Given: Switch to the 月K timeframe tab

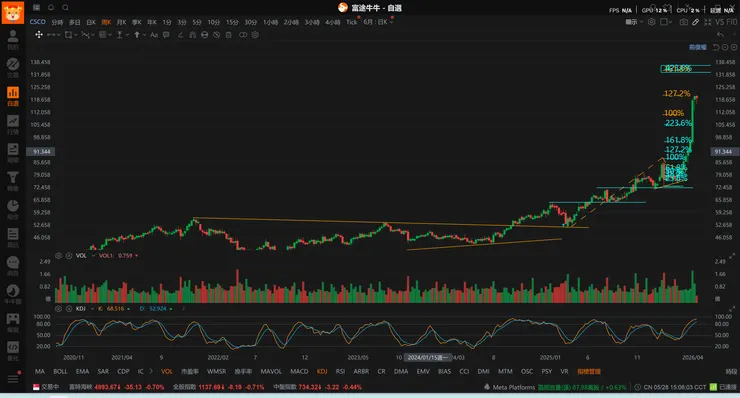Looking at the screenshot, I should pyautogui.click(x=121, y=22).
